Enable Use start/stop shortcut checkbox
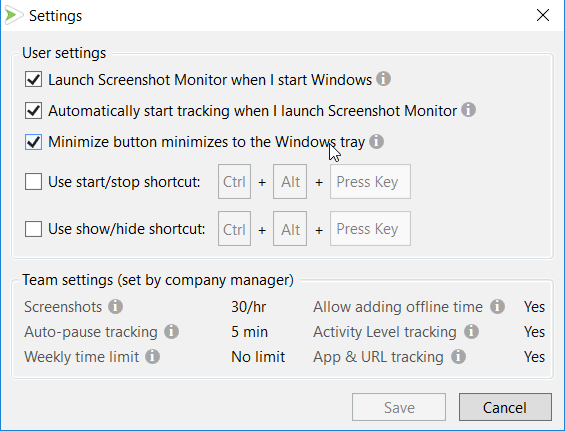565x431 pixels. pyautogui.click(x=34, y=181)
